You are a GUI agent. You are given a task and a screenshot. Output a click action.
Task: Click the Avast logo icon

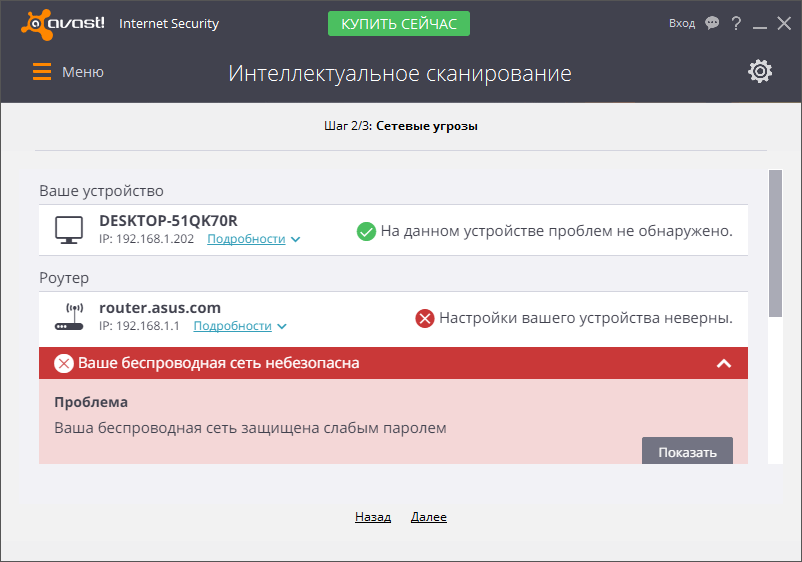tap(34, 23)
